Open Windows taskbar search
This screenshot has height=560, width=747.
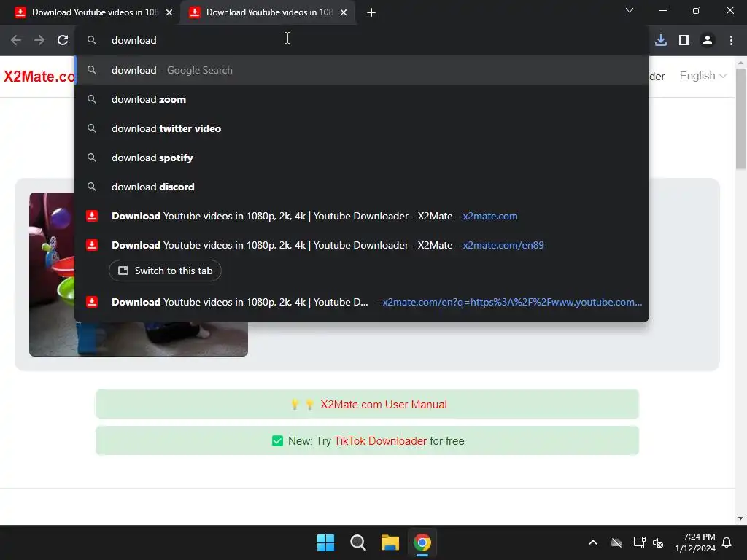tap(357, 542)
